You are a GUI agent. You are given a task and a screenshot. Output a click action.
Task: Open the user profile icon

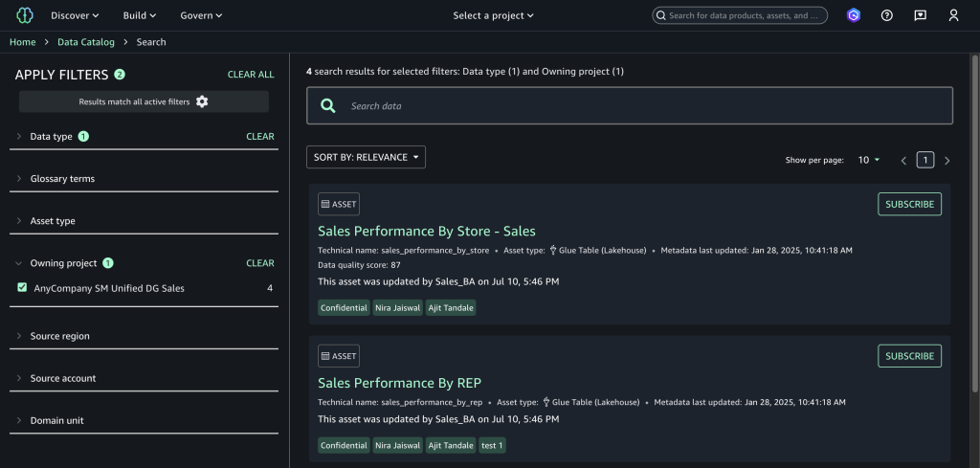(953, 15)
